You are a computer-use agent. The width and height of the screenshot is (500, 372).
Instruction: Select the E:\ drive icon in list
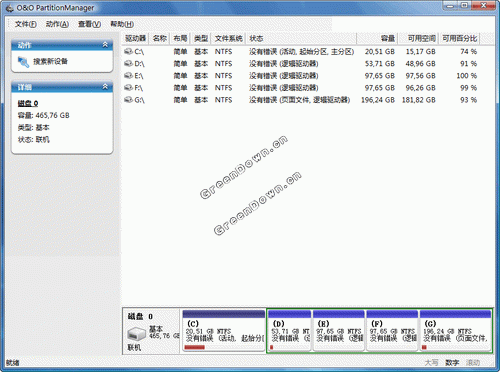click(x=128, y=76)
